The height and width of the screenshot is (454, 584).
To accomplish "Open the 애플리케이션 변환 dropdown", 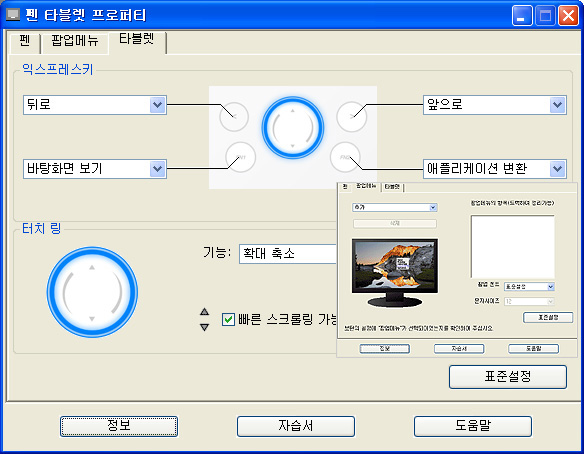I will coord(558,169).
